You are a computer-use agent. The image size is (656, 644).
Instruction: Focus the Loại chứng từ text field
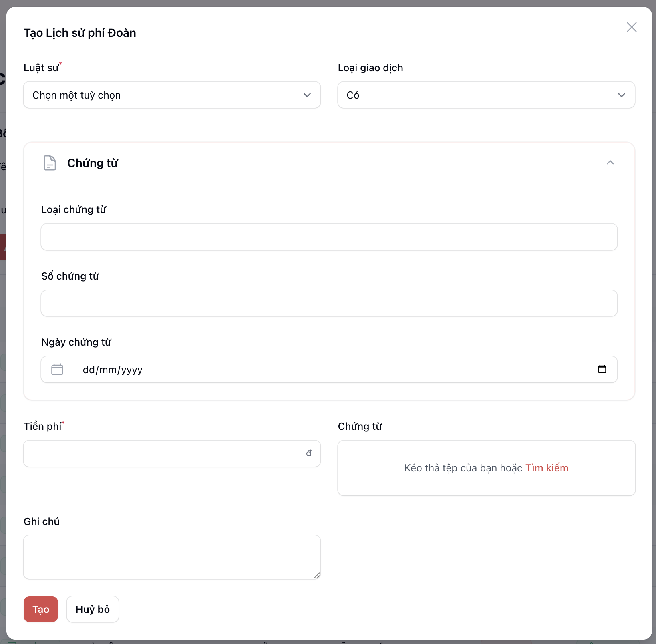[329, 237]
